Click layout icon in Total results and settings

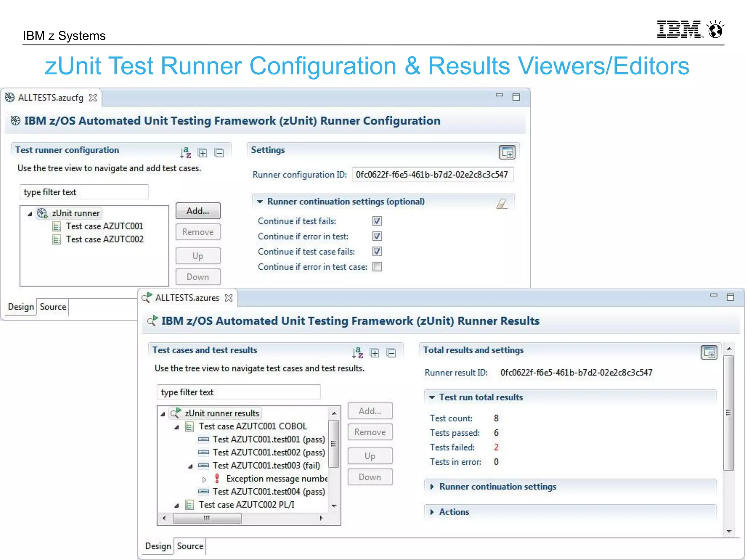(709, 353)
